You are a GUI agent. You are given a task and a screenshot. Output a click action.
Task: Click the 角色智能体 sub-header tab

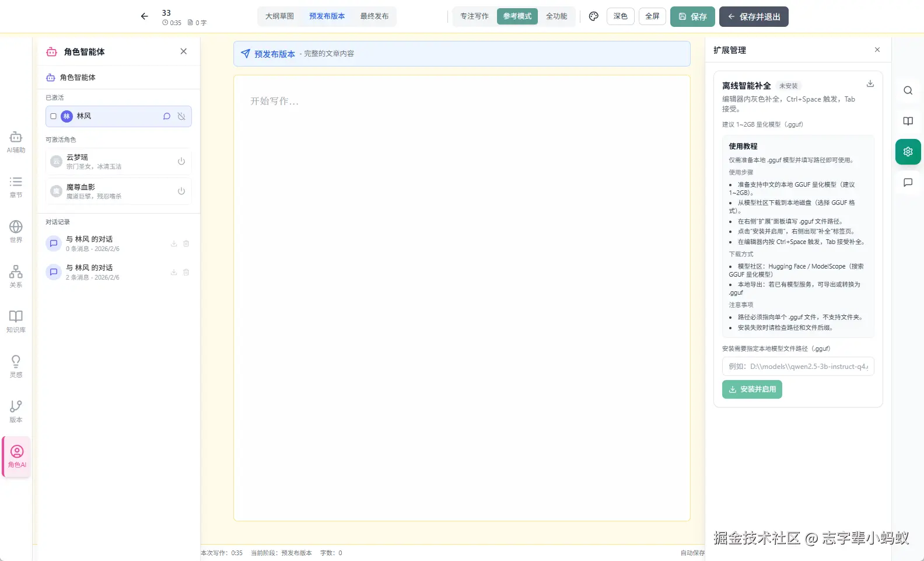[71, 77]
